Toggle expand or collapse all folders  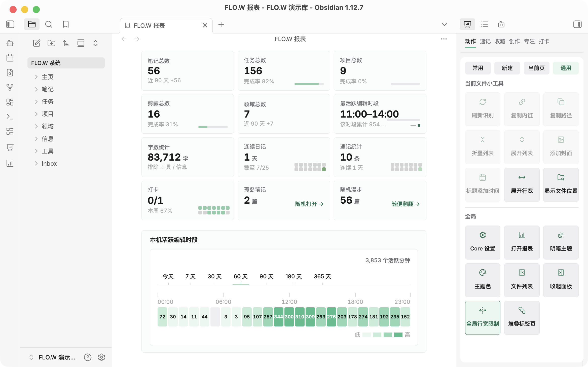click(95, 43)
